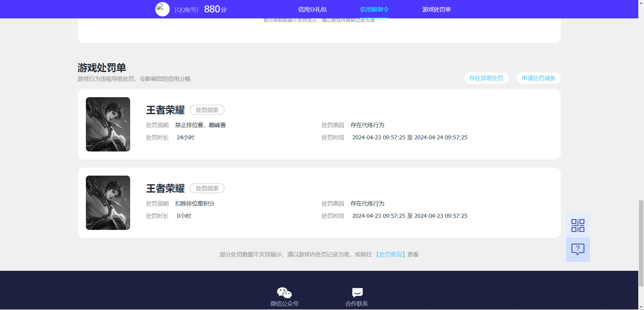Screen dimensions: 644x310
Task: Click 处罚结束 badge on 扣除排位星积分 record
Action: point(207,188)
